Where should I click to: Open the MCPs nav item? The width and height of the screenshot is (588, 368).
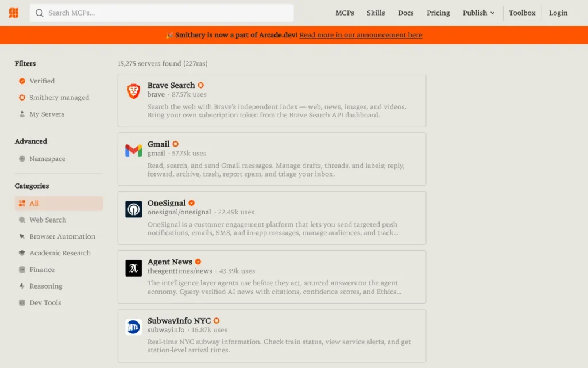tap(345, 13)
